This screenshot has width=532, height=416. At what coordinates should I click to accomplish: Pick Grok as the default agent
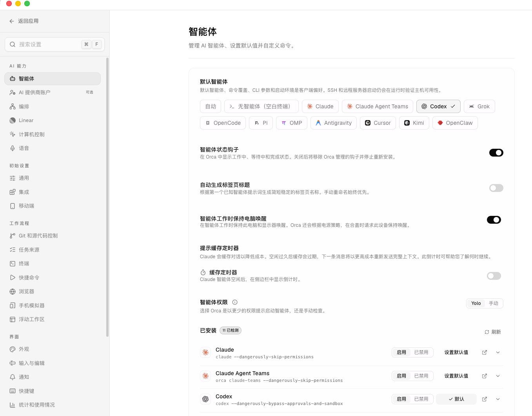(479, 106)
